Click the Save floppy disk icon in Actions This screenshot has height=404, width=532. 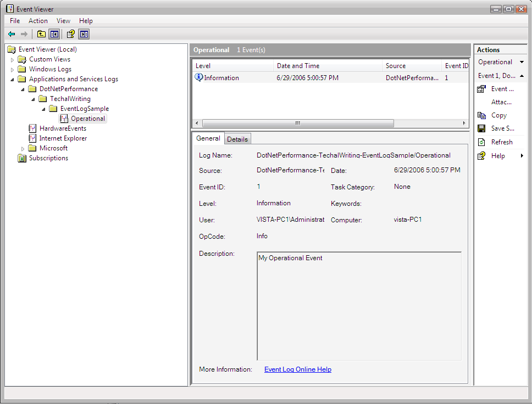[481, 128]
